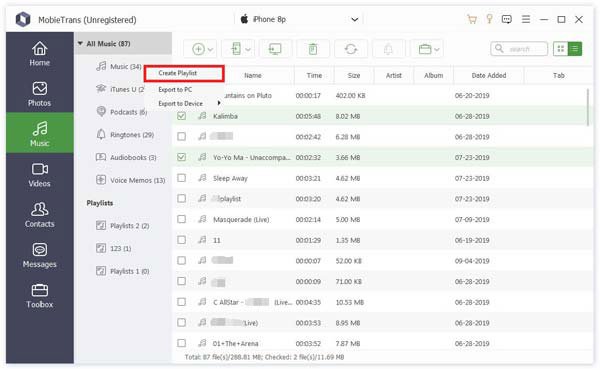Sort by the Artist column header
This screenshot has width=600, height=370.
[x=394, y=75]
